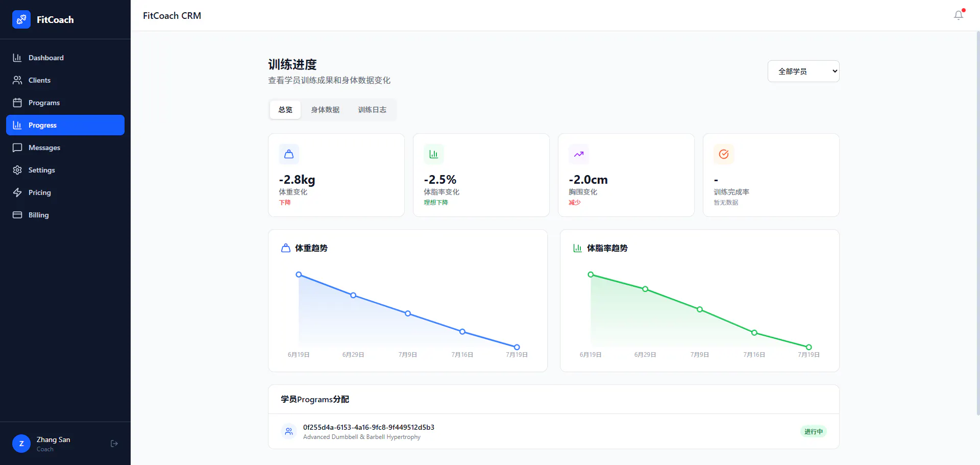Click the 理想下降 status label
Viewport: 980px width, 465px height.
point(436,202)
